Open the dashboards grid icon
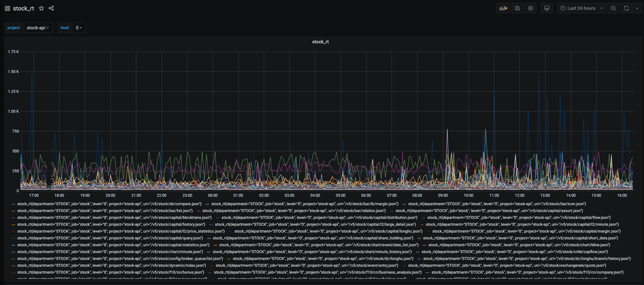Image resolution: width=644 pixels, height=285 pixels. (x=7, y=8)
